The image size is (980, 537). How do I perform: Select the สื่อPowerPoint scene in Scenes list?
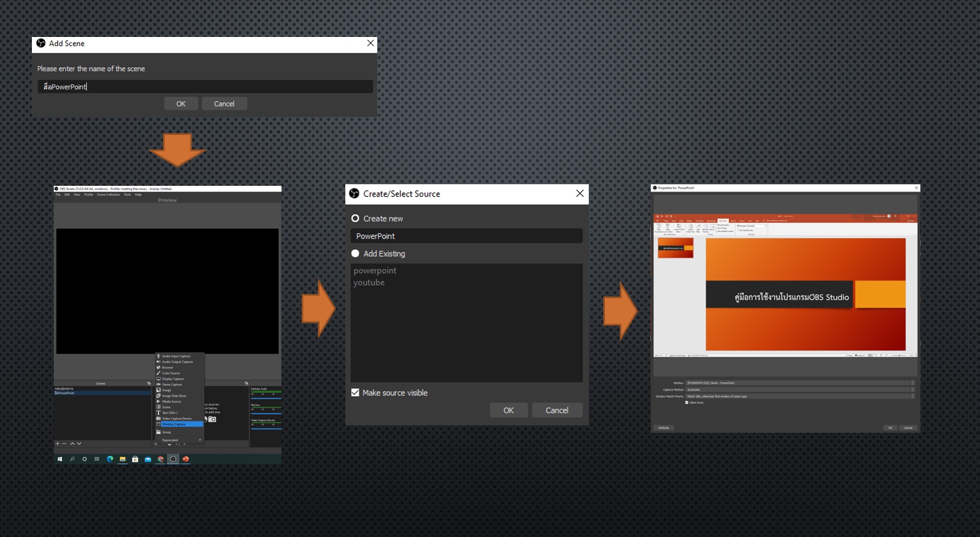click(x=102, y=393)
